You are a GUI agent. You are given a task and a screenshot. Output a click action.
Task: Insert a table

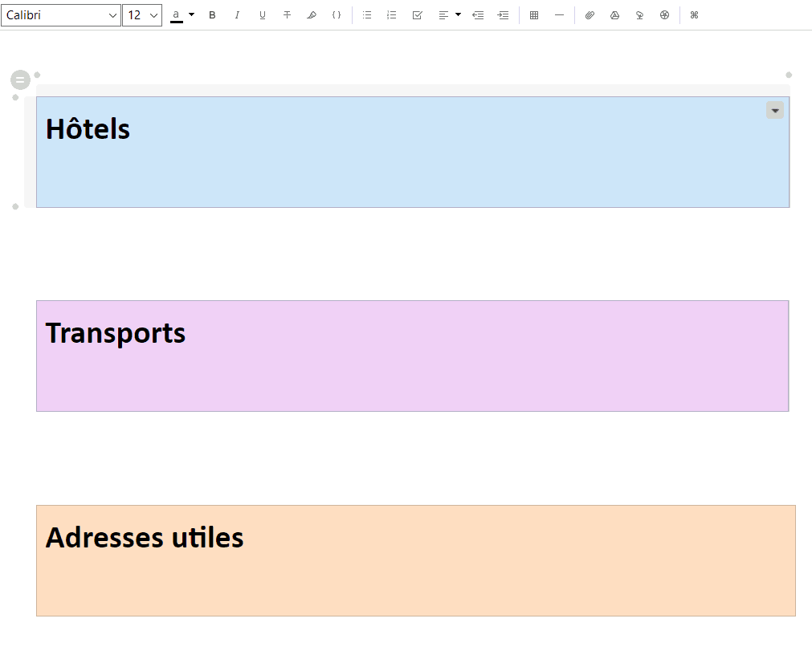(x=533, y=14)
